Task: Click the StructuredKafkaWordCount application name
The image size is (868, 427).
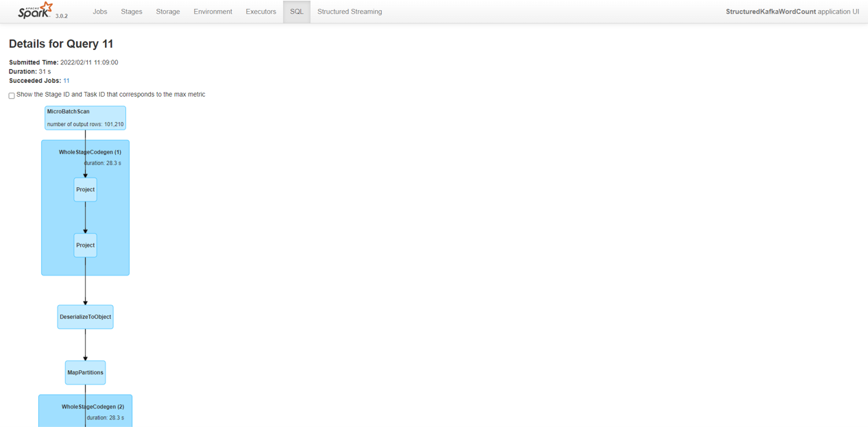Action: tap(771, 12)
